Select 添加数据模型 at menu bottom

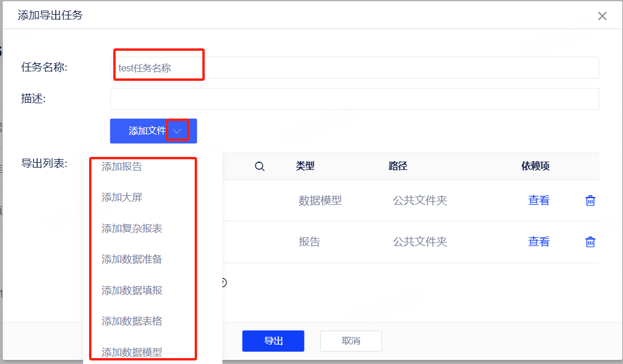pos(132,352)
